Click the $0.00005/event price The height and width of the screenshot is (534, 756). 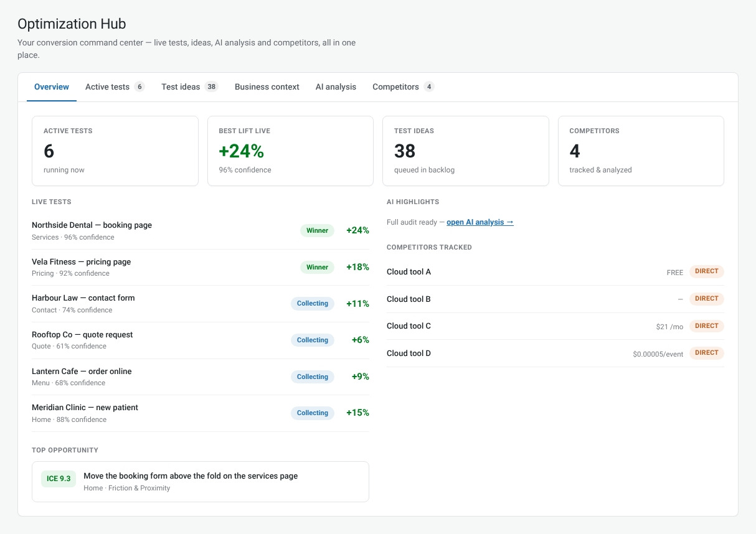coord(658,354)
